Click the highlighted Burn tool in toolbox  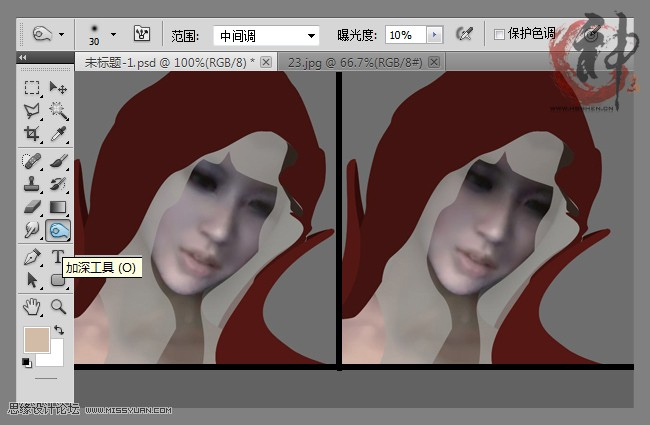pos(58,230)
